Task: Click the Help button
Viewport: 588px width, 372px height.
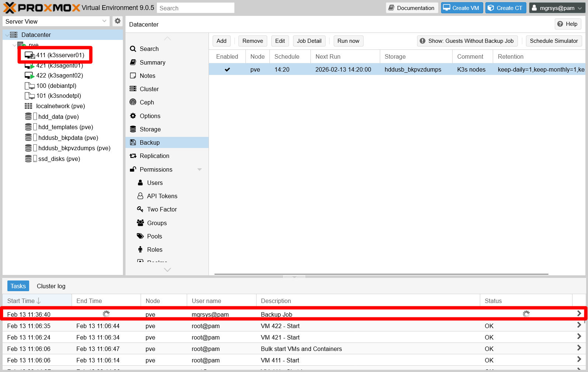Action: point(568,24)
